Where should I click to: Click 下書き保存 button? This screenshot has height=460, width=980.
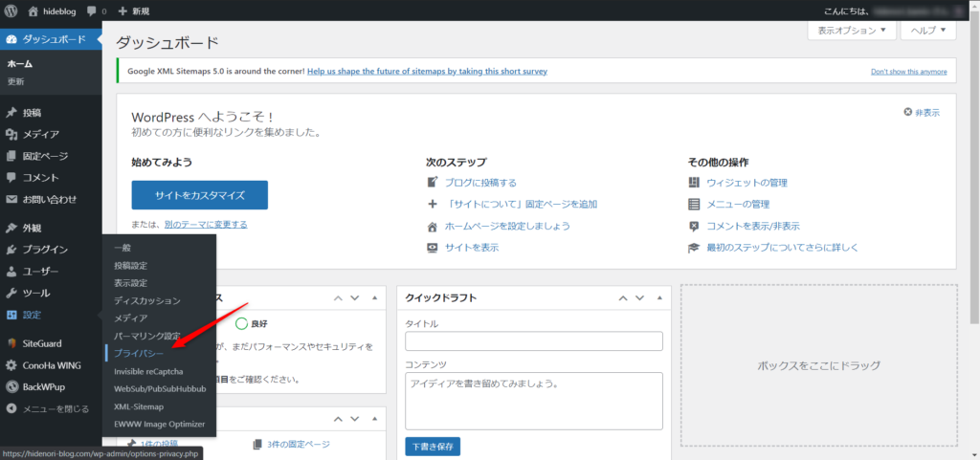point(433,447)
